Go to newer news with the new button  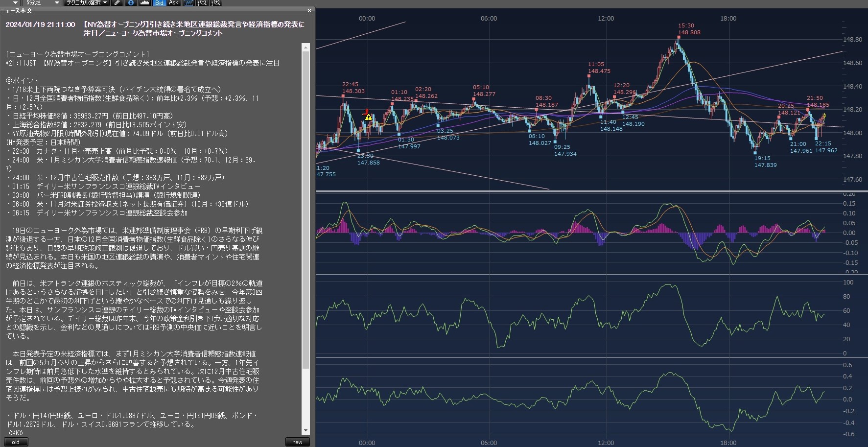point(297,442)
